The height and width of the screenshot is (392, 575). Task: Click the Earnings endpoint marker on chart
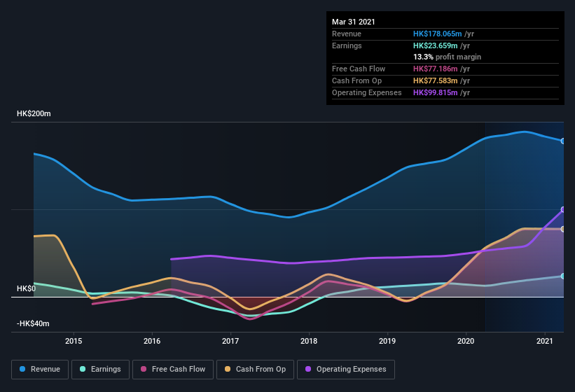pyautogui.click(x=562, y=276)
